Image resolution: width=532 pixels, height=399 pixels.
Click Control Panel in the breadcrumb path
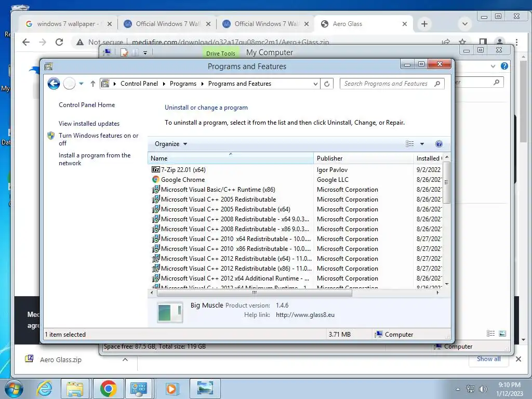coord(139,84)
